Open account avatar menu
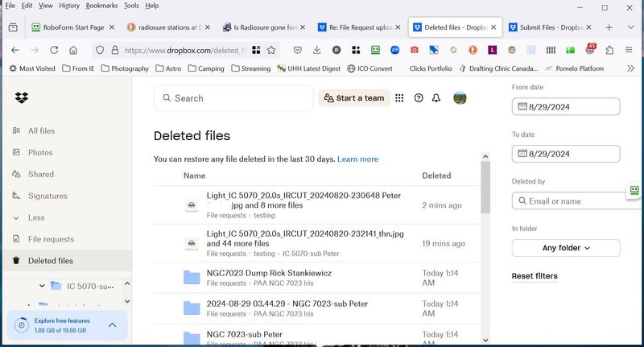 [x=460, y=97]
